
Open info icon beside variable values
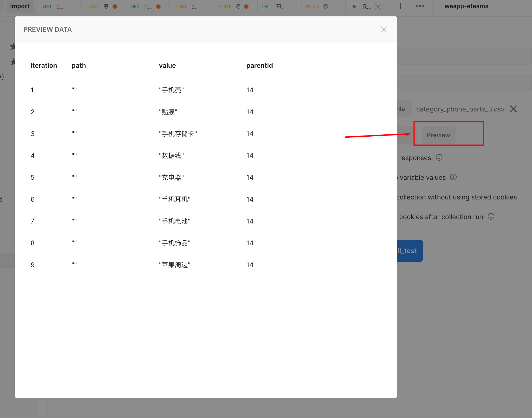(453, 177)
